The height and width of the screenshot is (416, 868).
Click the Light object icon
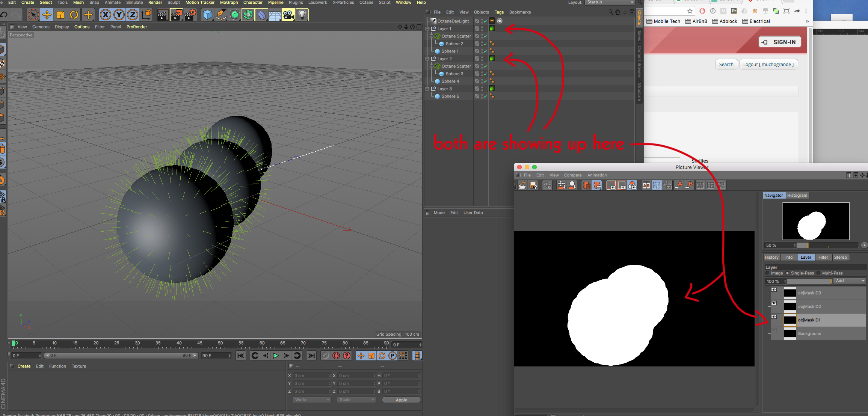(302, 15)
